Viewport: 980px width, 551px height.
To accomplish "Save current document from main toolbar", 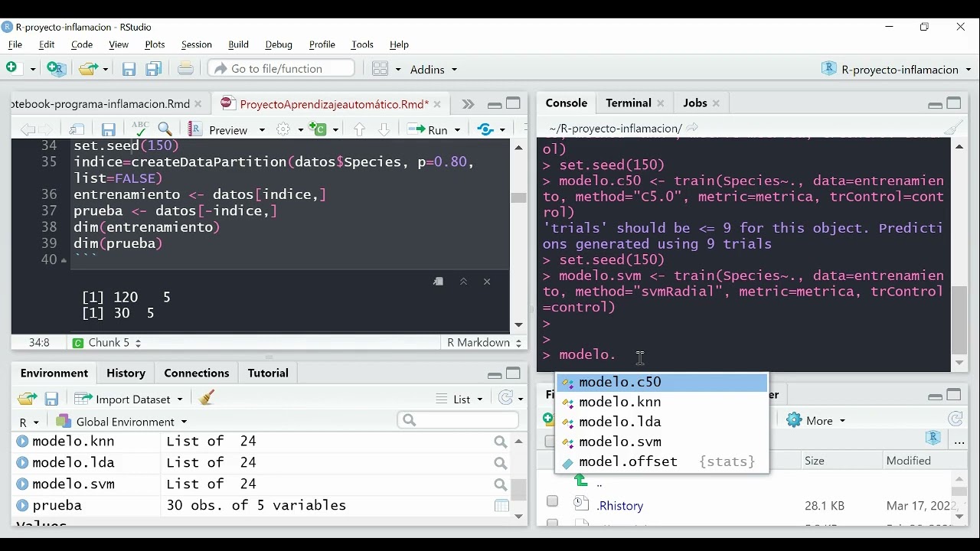I will pyautogui.click(x=129, y=69).
